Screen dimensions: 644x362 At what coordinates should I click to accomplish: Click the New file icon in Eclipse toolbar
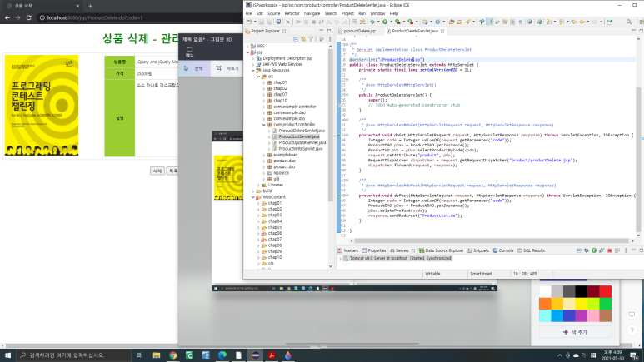pos(249,22)
